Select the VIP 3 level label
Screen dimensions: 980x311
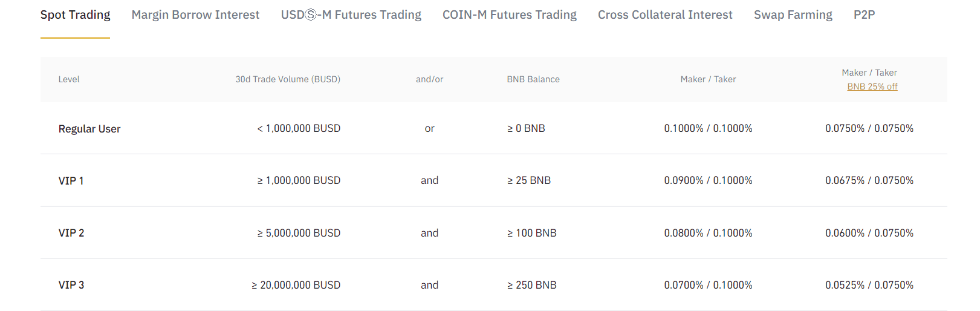tap(71, 285)
